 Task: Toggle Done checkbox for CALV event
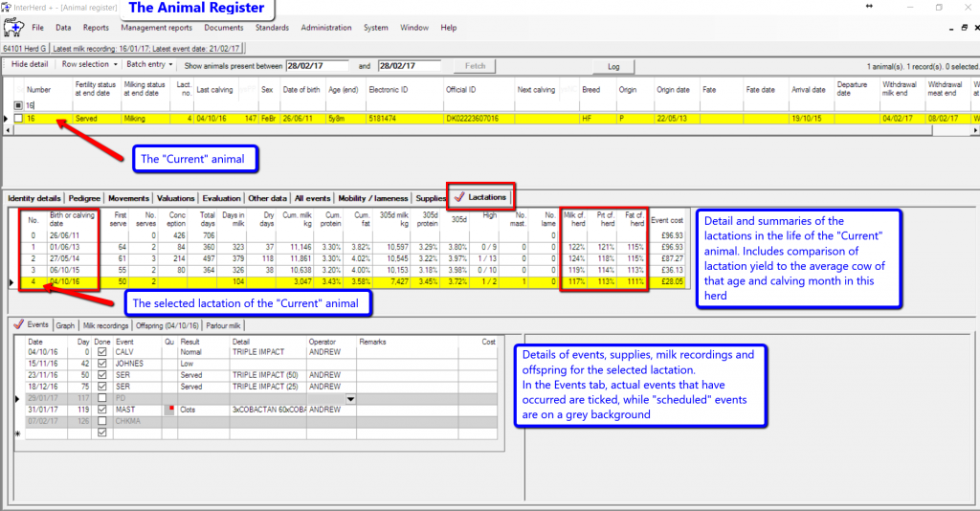(x=101, y=352)
